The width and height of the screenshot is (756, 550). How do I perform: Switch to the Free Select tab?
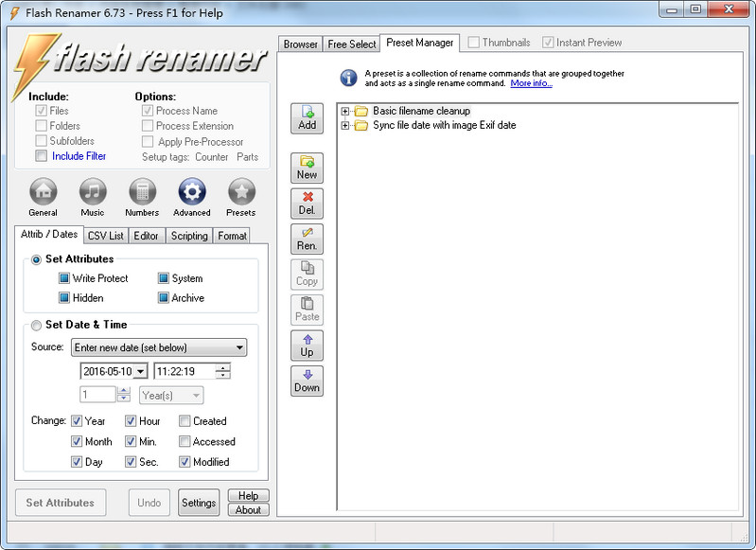tap(351, 44)
